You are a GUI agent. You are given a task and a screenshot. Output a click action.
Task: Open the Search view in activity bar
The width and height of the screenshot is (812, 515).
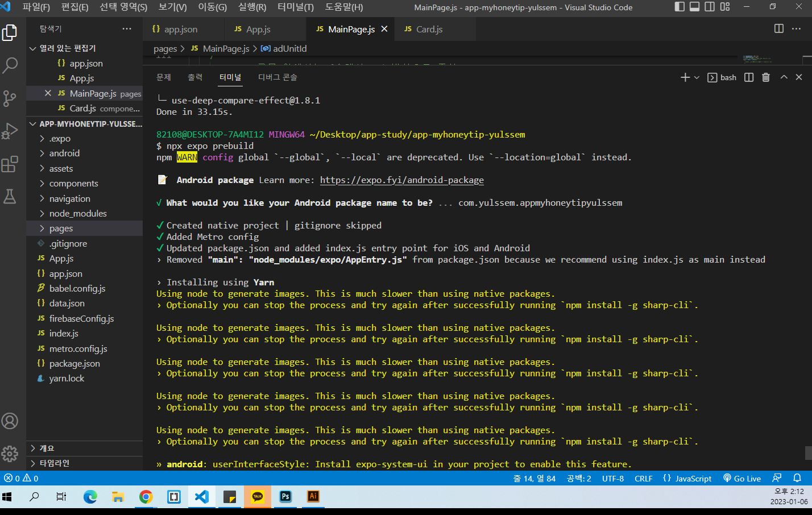click(x=10, y=65)
